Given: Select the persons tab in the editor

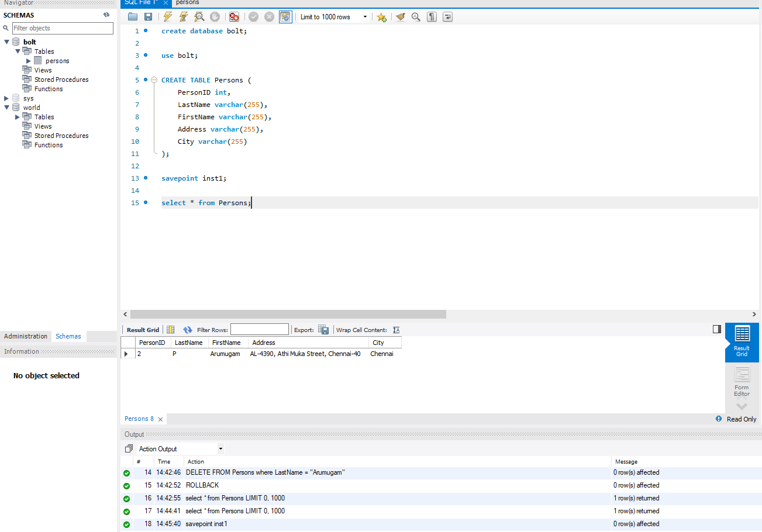Looking at the screenshot, I should pyautogui.click(x=187, y=3).
